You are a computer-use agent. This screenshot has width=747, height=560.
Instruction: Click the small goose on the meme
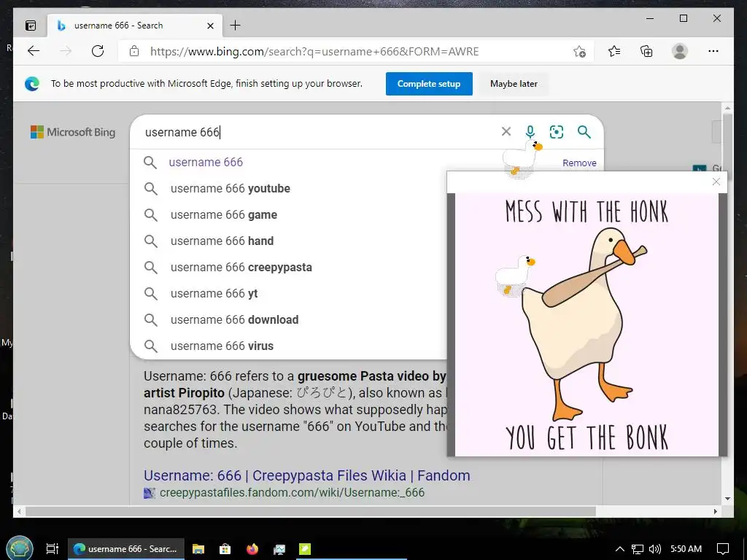(x=515, y=276)
